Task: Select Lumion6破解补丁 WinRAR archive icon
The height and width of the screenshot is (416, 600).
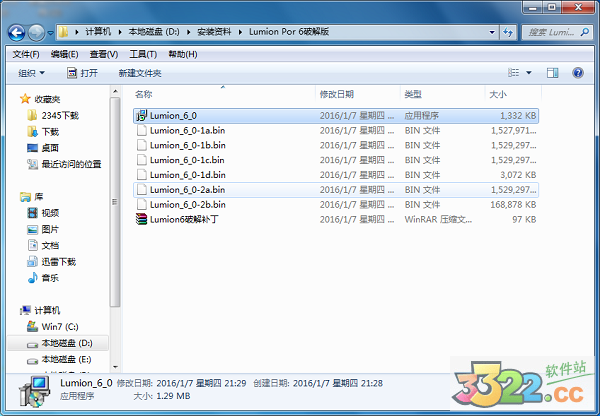Action: 142,219
